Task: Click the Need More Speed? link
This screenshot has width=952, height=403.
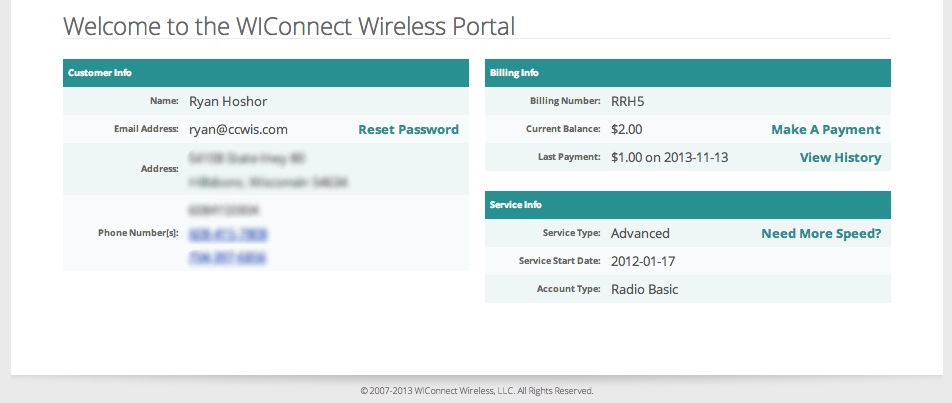Action: coord(821,234)
